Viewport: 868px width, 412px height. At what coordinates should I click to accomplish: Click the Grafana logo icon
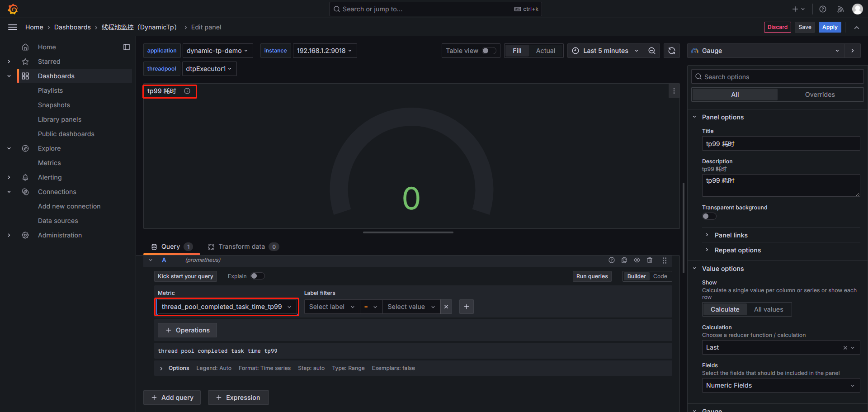[13, 9]
